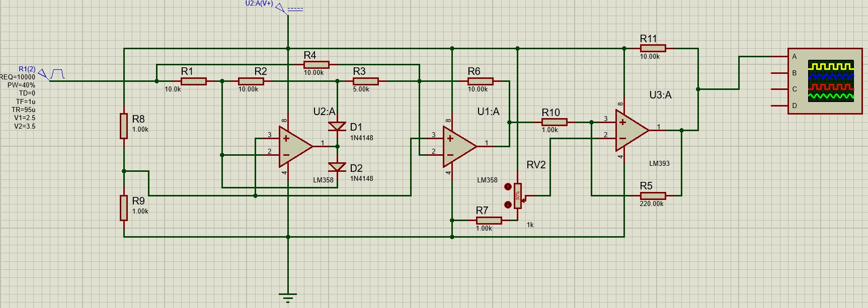Click the '1N4148' label beside D1
Screen dimensions: 868x308
(362, 138)
